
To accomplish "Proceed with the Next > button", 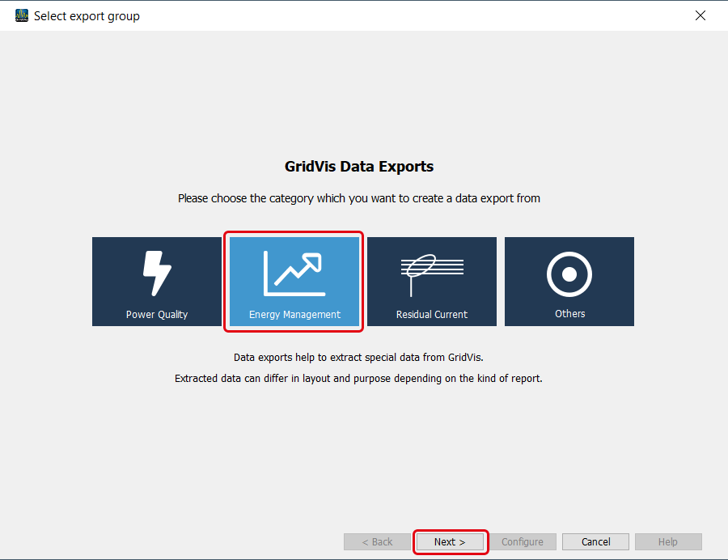I will pos(451,542).
